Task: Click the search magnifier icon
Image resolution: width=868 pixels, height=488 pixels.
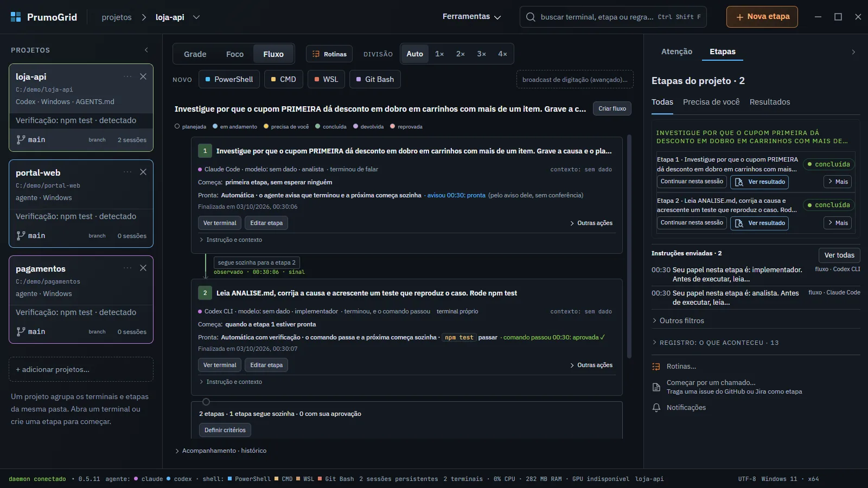Action: click(x=531, y=17)
